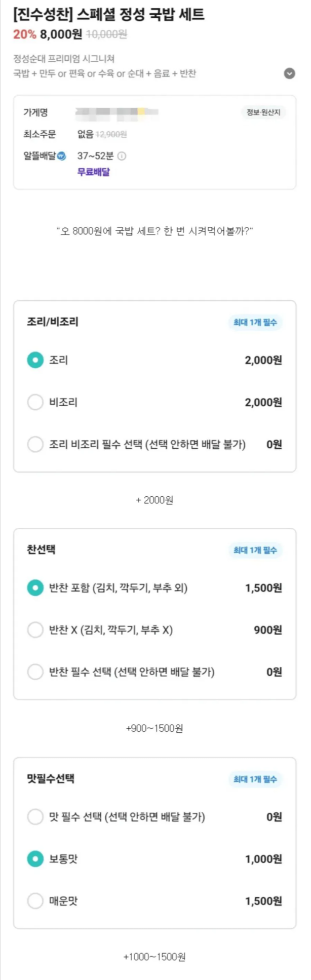Click the 알뜰배달 blue badge icon
The width and height of the screenshot is (311, 980).
[x=62, y=156]
